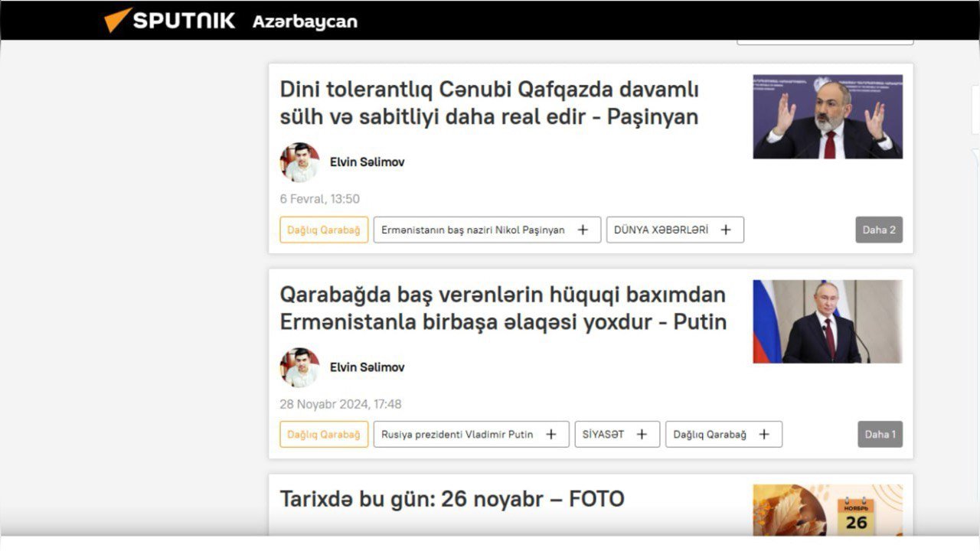Select the orange Dağlıq Qarabağ tag in Putin card
980x551 pixels.
[324, 435]
